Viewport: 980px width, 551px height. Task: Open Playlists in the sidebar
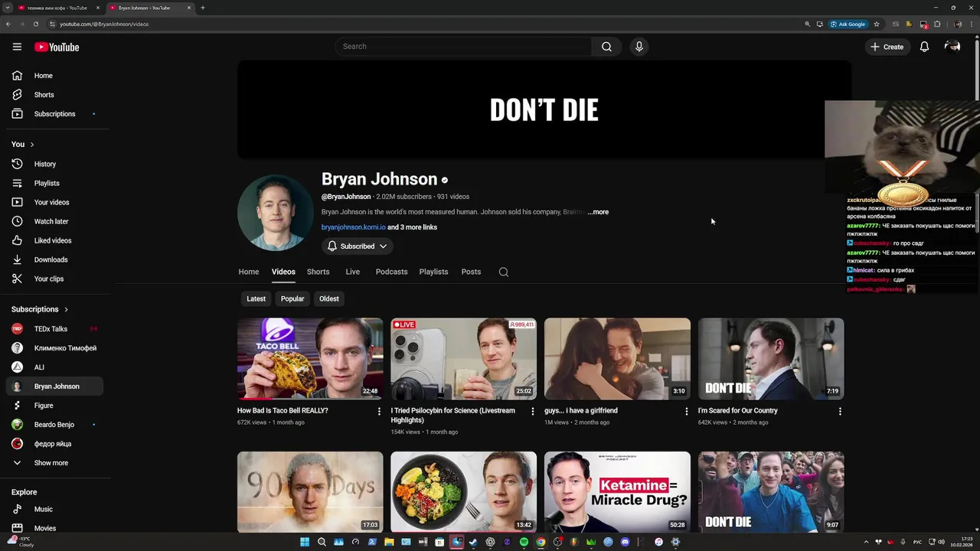54,183
